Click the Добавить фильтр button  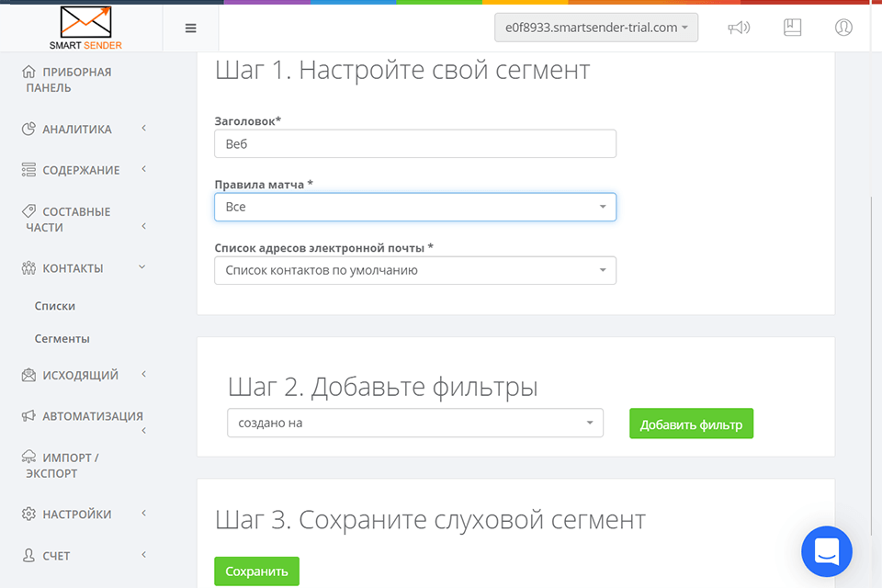[x=691, y=424]
